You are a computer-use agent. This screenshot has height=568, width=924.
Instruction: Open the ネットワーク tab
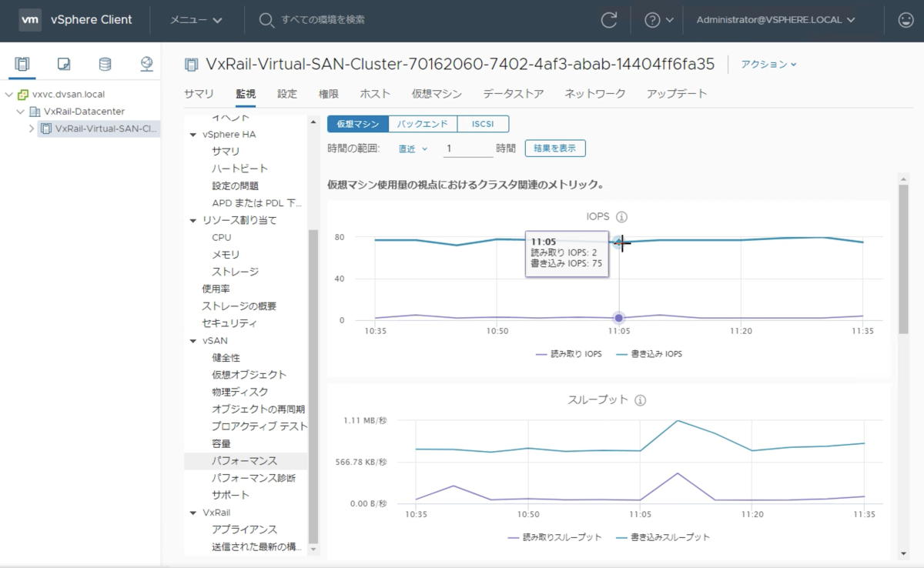[x=595, y=94]
